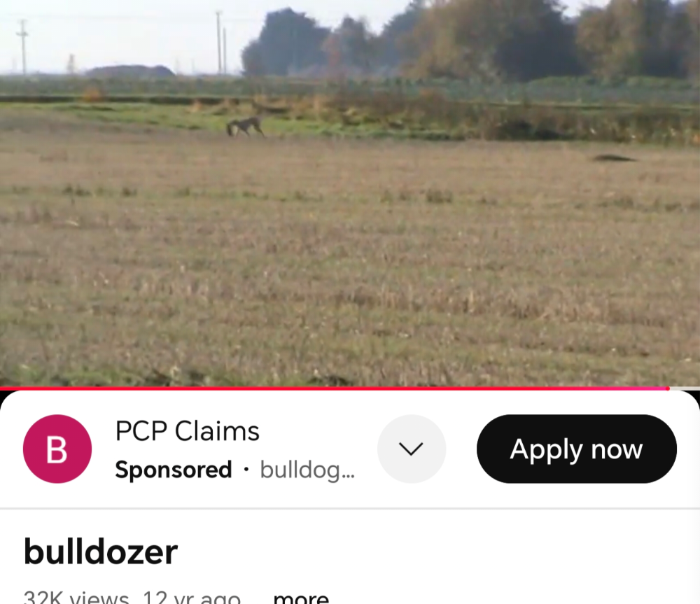The image size is (700, 604).
Task: Tap the video to show playback controls
Action: click(x=350, y=193)
